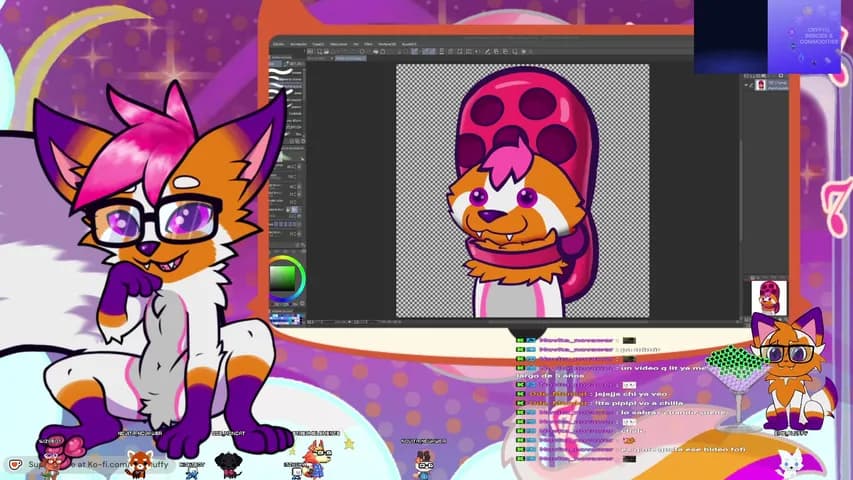Switch to the highlighted document tab
Screen dimensions: 853x480
pyautogui.click(x=350, y=58)
